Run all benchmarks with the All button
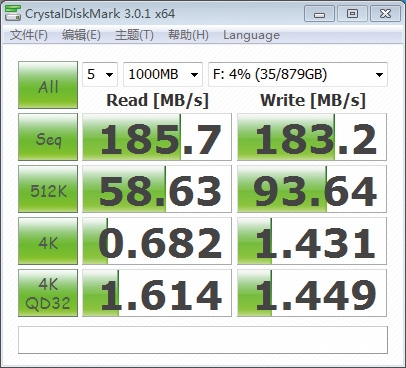 [x=48, y=85]
